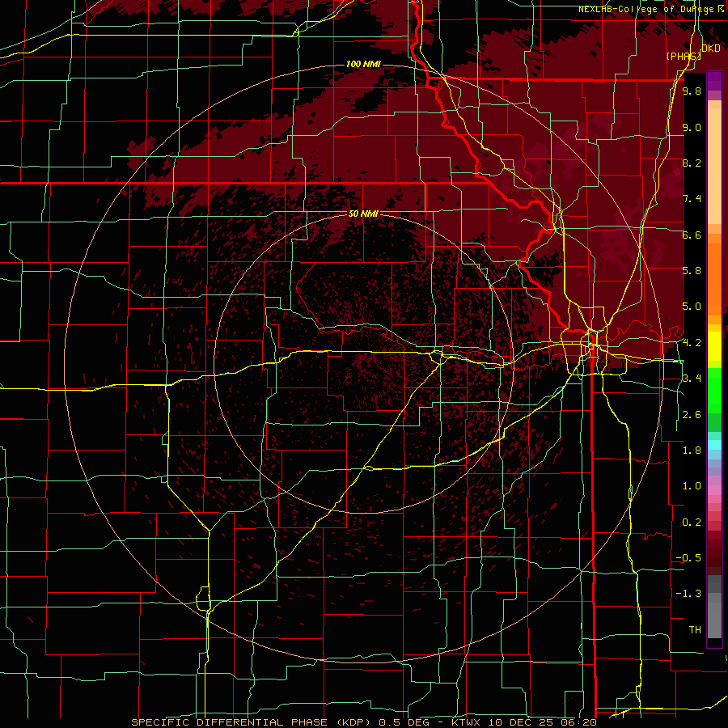Click the 2.6 legend value
Image resolution: width=728 pixels, height=728 pixels.
point(692,415)
